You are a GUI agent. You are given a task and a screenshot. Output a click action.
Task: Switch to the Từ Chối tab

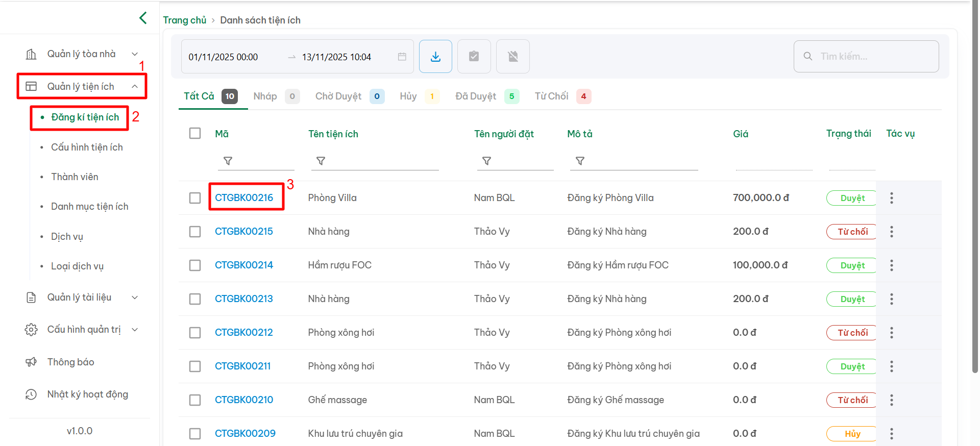551,96
